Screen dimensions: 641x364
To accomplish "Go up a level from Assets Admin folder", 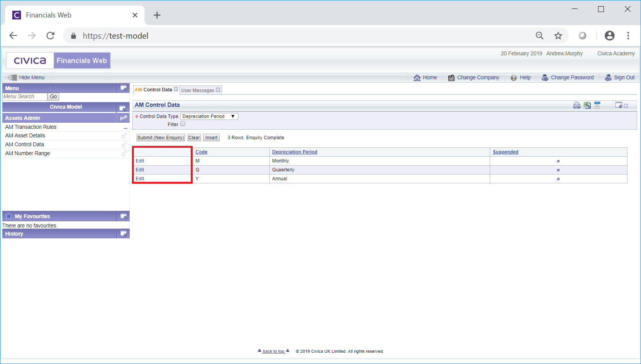I will pyautogui.click(x=123, y=118).
